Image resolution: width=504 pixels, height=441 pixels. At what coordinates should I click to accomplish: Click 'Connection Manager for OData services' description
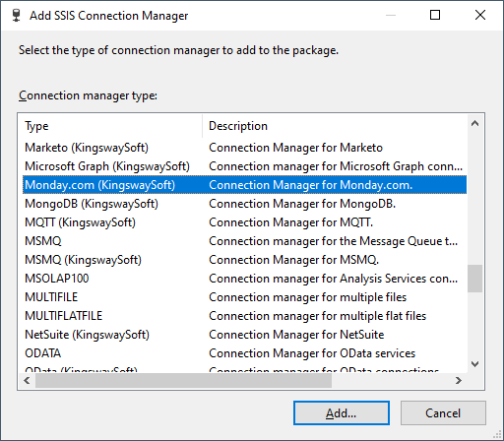(x=312, y=353)
